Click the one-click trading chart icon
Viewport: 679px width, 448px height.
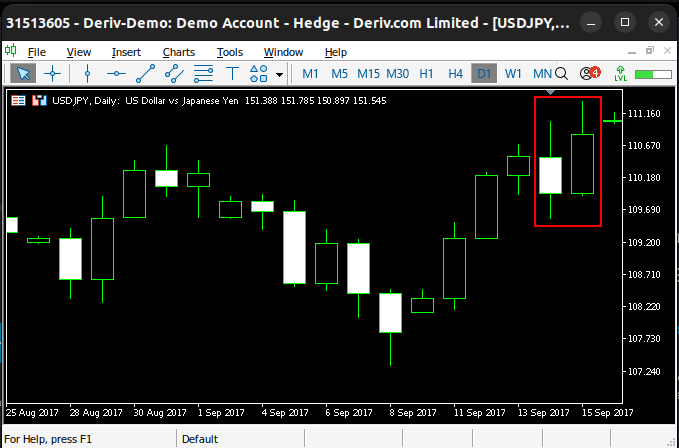click(x=39, y=101)
